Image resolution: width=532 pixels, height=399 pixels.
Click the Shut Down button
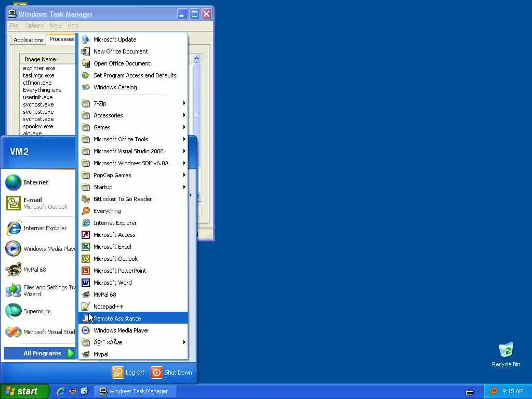click(x=171, y=373)
